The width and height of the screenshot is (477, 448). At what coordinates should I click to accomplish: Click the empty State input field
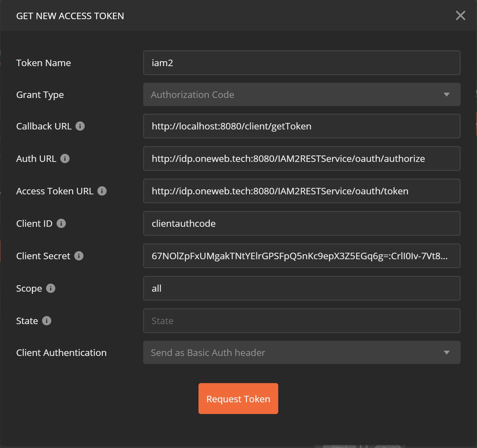coord(302,321)
